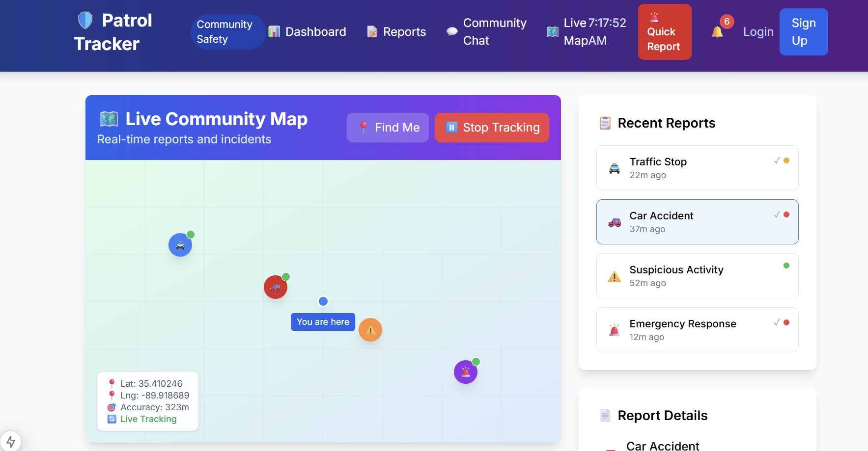Click the Live Tracking status label
The width and height of the screenshot is (868, 451).
click(x=148, y=419)
